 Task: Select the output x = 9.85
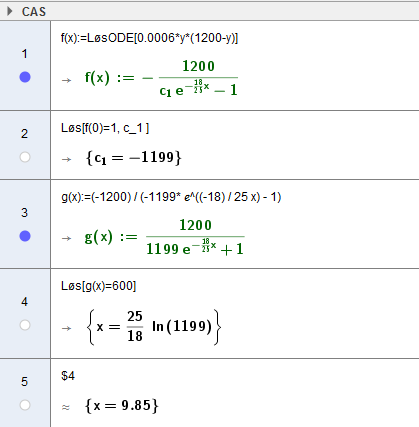point(122,405)
